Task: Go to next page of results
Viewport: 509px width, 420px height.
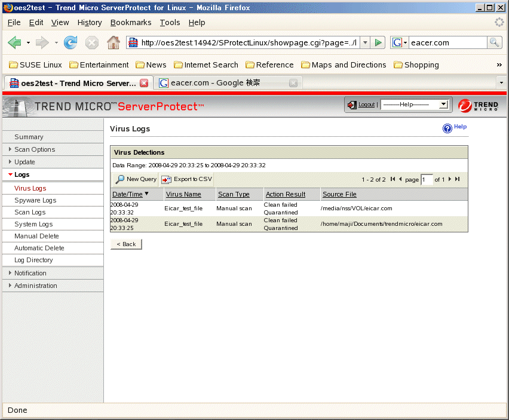Action: (450, 179)
